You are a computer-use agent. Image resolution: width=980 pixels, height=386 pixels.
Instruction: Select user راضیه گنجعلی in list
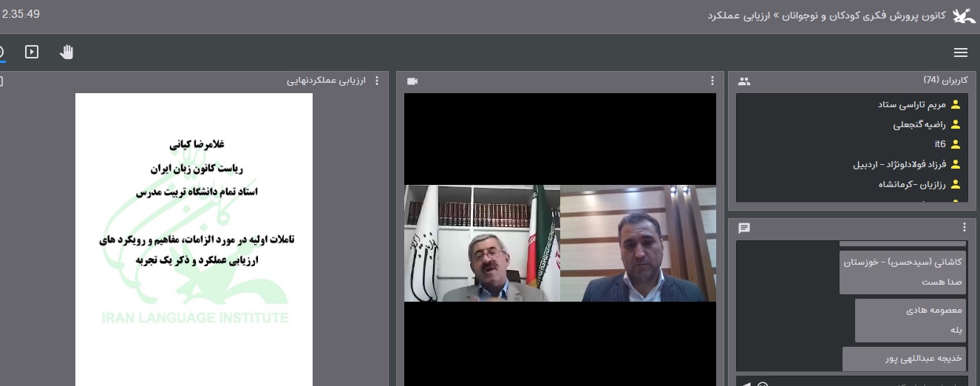(919, 124)
